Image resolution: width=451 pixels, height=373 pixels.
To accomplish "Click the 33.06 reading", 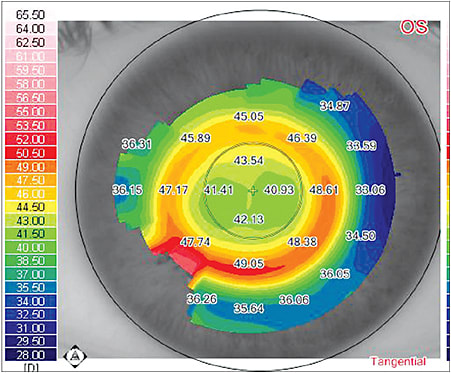I will click(x=371, y=190).
